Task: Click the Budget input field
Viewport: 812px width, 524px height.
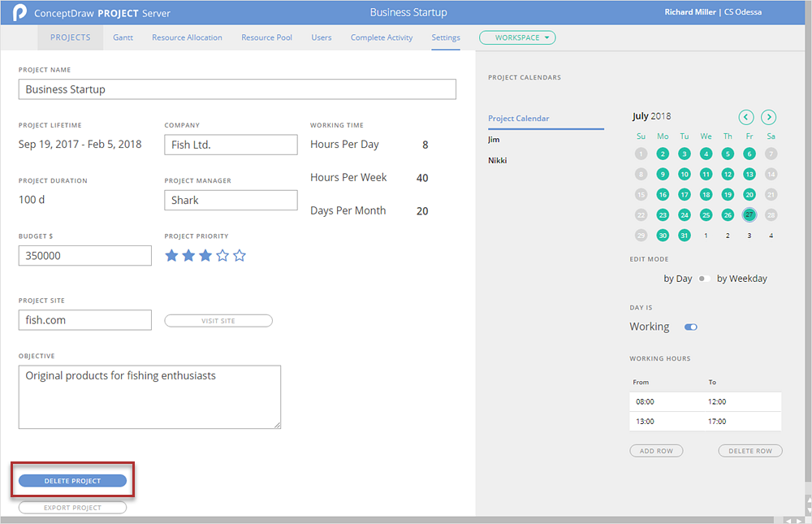Action: tap(85, 256)
